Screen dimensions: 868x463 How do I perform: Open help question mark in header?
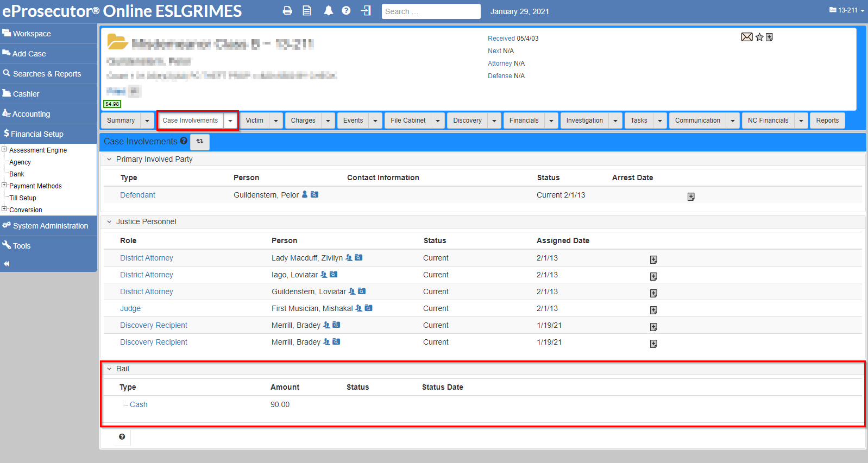pyautogui.click(x=346, y=11)
